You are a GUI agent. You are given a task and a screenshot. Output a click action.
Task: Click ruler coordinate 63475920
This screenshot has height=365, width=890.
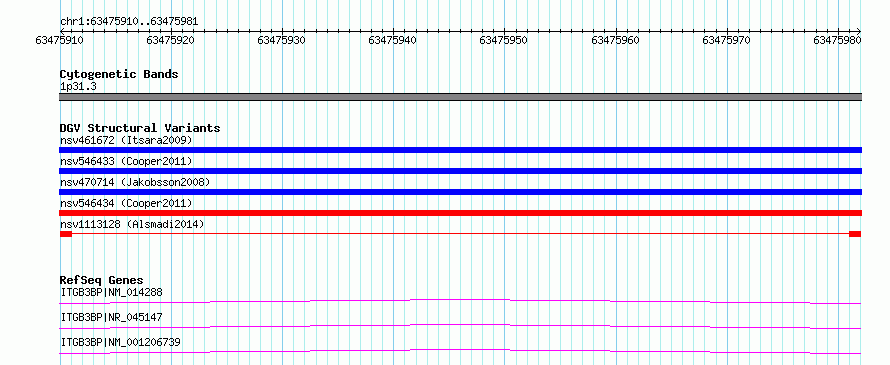[x=170, y=40]
